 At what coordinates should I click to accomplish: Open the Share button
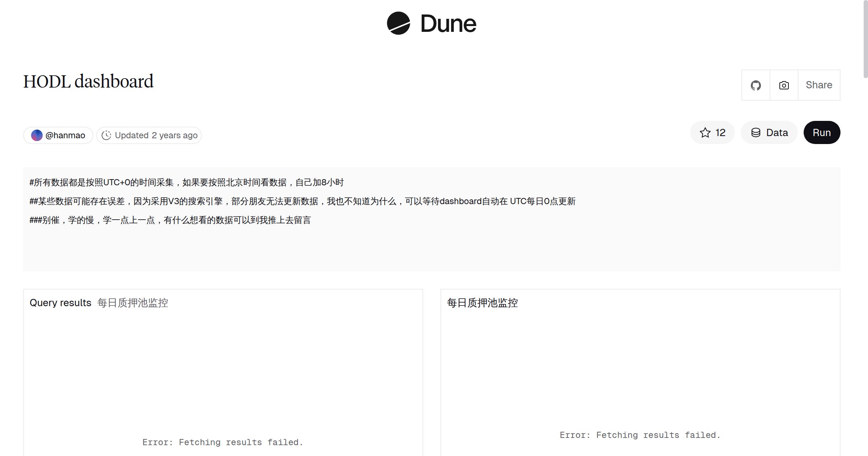[x=819, y=85]
